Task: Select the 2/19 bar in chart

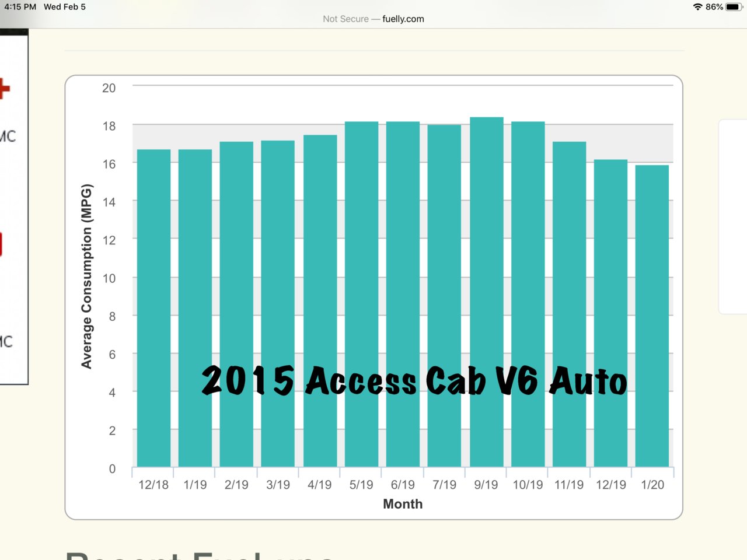Action: (236, 304)
